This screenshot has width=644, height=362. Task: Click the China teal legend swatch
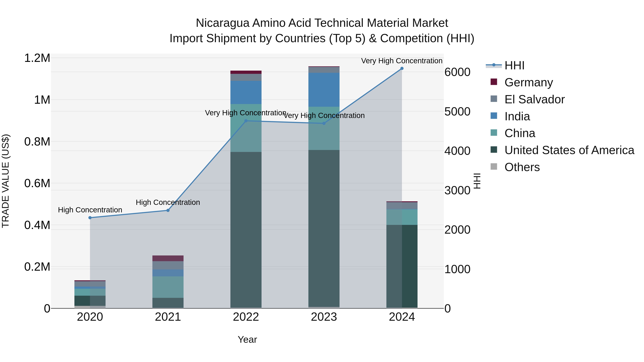[494, 133]
